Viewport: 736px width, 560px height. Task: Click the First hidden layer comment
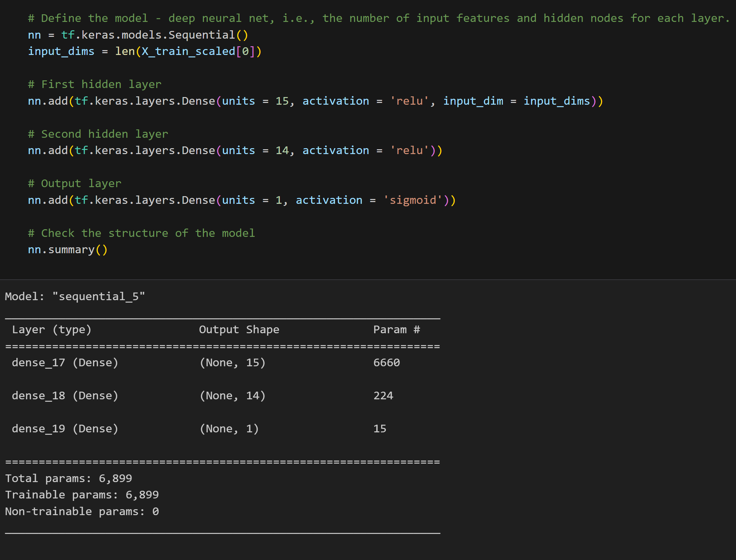95,84
